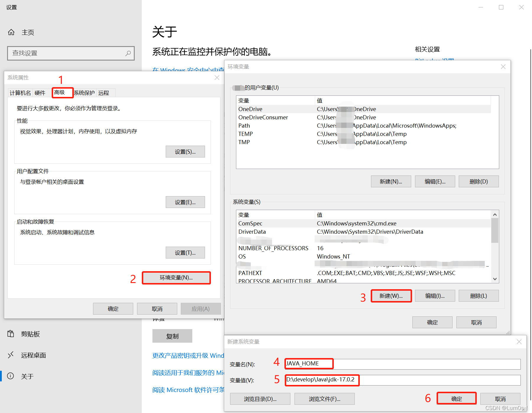Open 更改产品密钥或升级 Windows link
The image size is (532, 413).
(188, 355)
